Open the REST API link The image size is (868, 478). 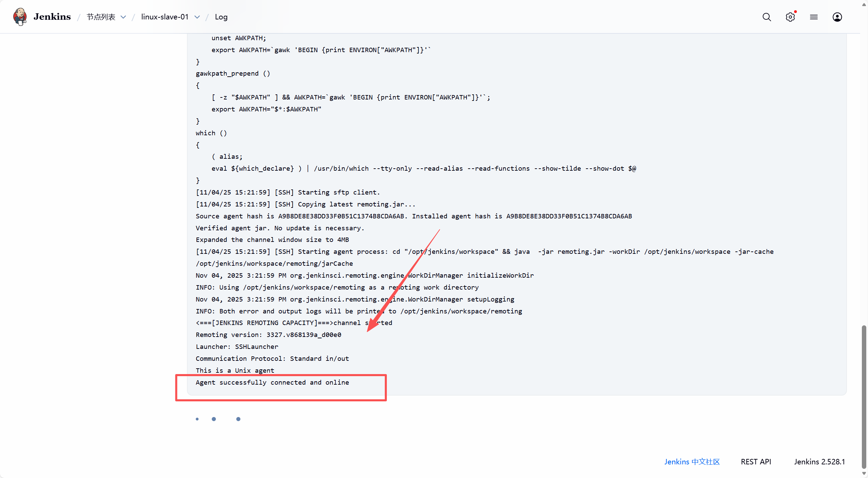click(756, 462)
